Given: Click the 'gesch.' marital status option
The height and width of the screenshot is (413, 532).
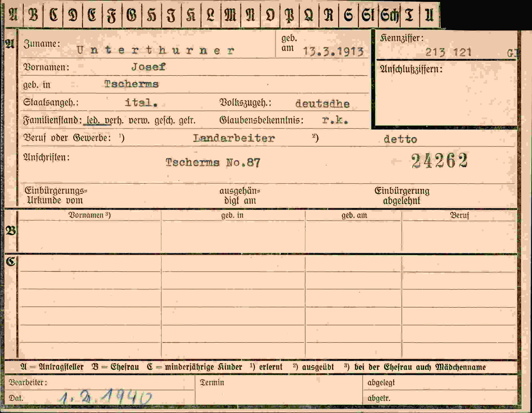Looking at the screenshot, I should coord(165,121).
